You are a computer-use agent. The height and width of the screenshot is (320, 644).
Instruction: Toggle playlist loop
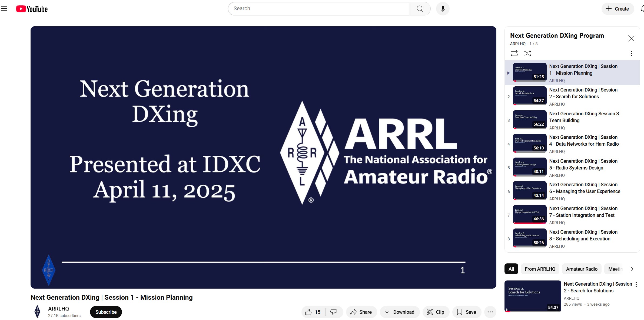(x=514, y=53)
